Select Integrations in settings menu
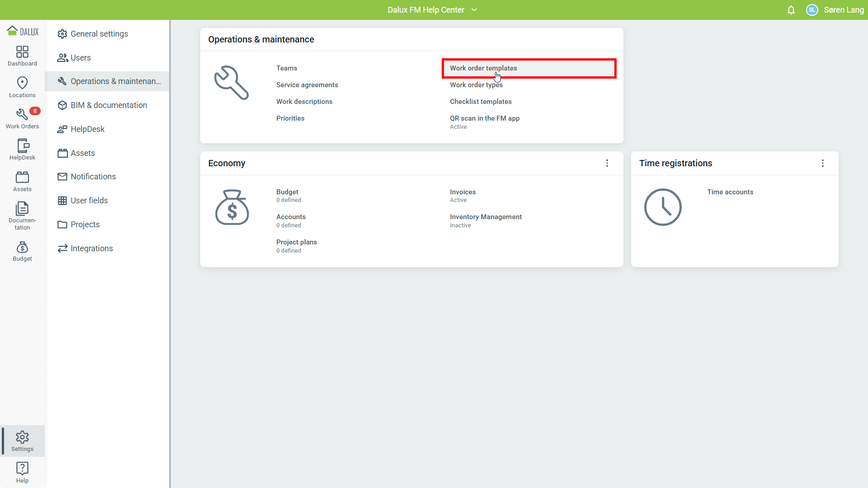Image resolution: width=868 pixels, height=488 pixels. coord(91,249)
